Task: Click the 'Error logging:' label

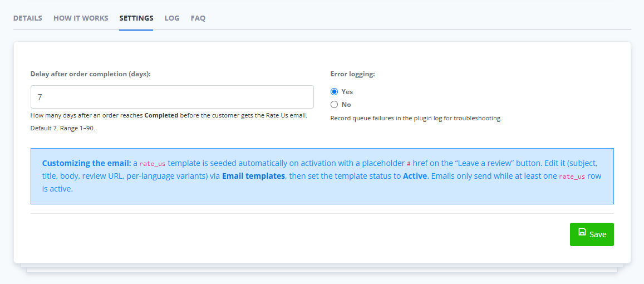Action: pos(353,74)
